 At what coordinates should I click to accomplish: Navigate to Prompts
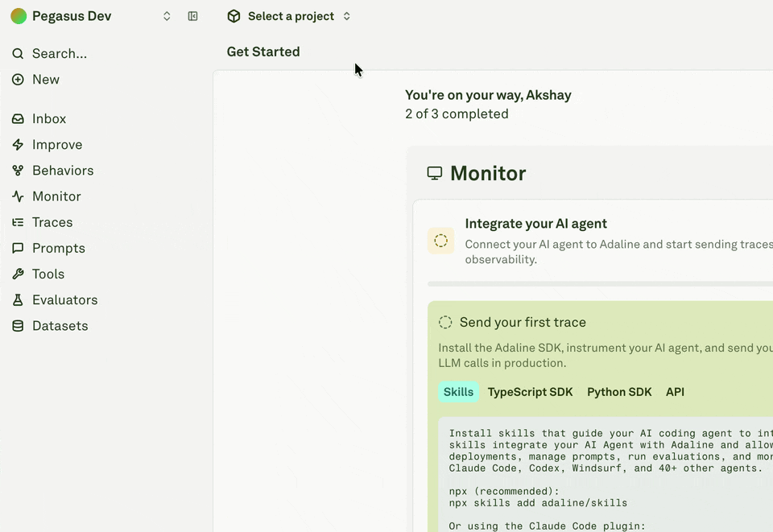tap(59, 248)
